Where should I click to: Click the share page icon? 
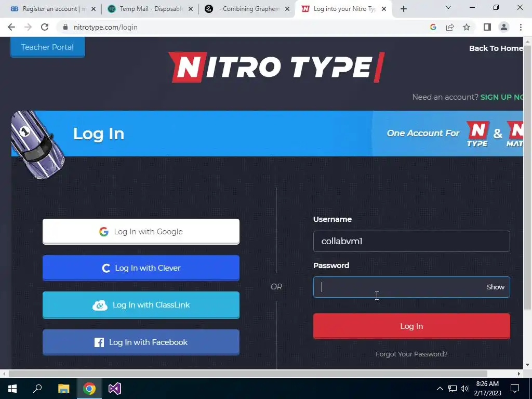pyautogui.click(x=450, y=27)
